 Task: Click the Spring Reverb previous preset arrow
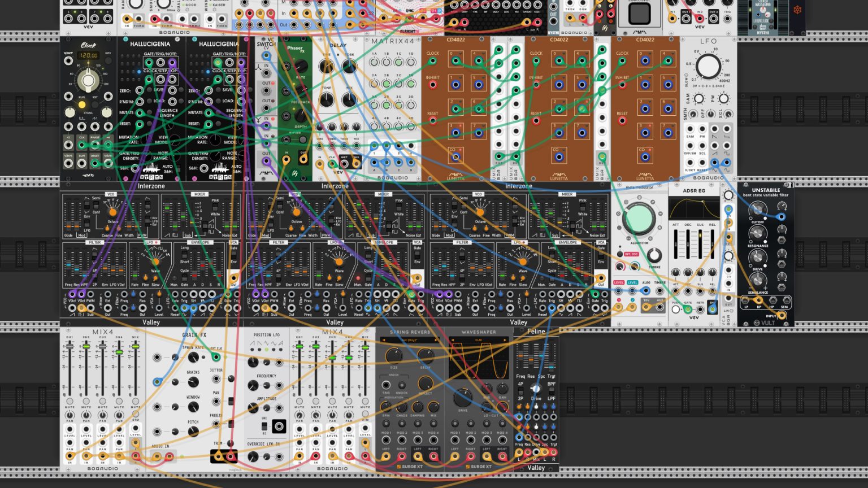(383, 340)
